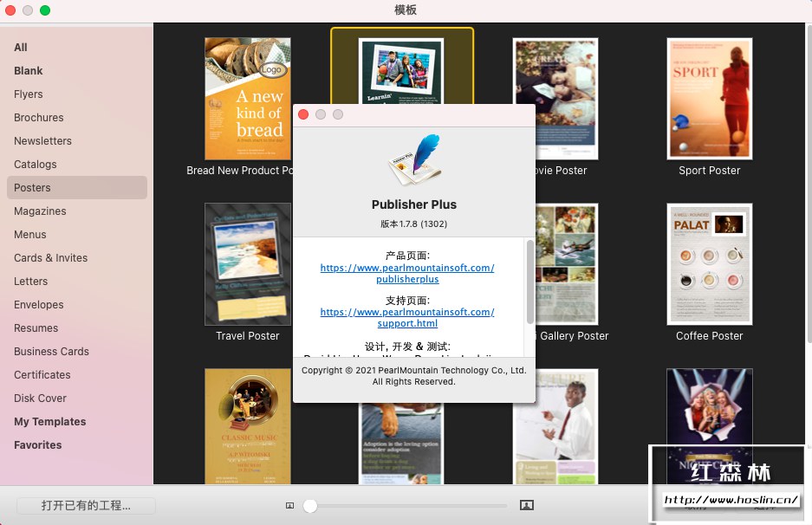The width and height of the screenshot is (812, 525).
Task: Select the Adoption poster thumbnail
Action: [401, 444]
